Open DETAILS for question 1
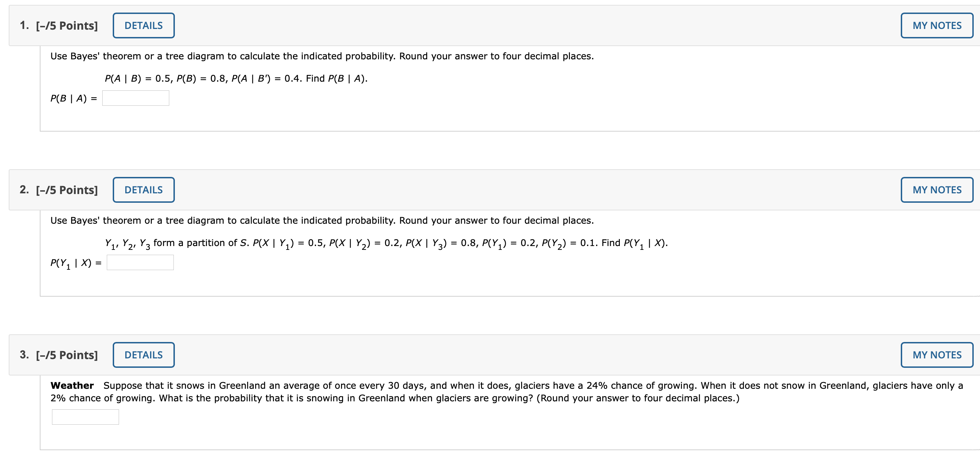The height and width of the screenshot is (476, 980). [143, 25]
